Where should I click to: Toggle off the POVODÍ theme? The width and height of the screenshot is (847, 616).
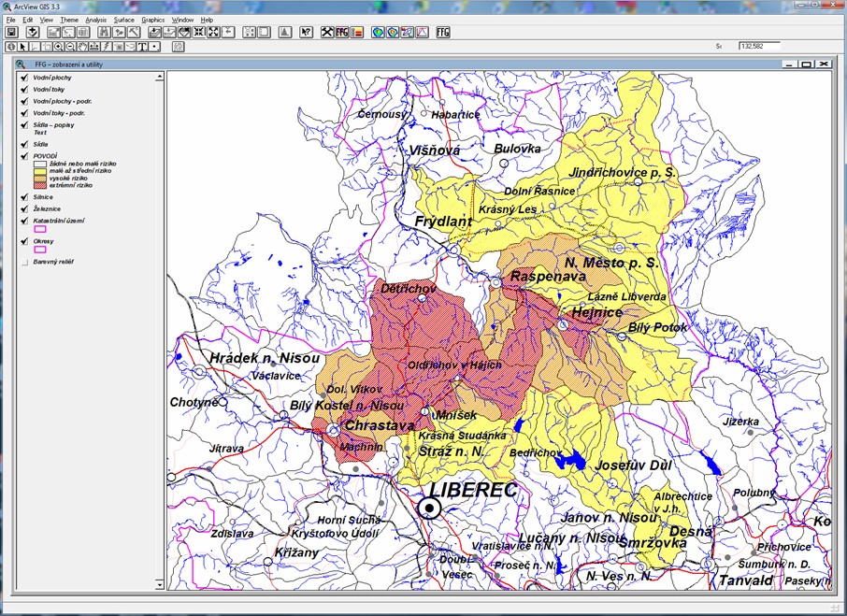click(23, 156)
